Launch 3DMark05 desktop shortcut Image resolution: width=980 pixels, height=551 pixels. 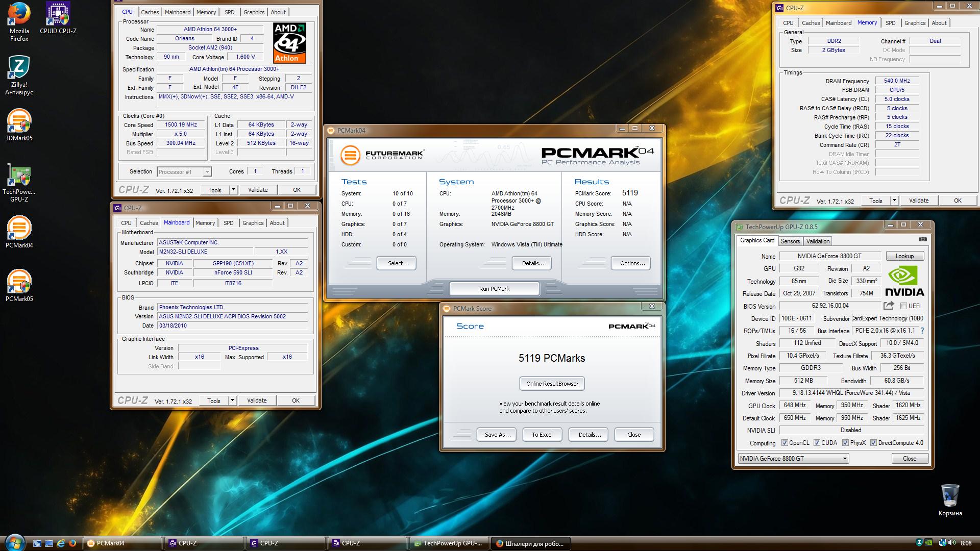tap(19, 125)
